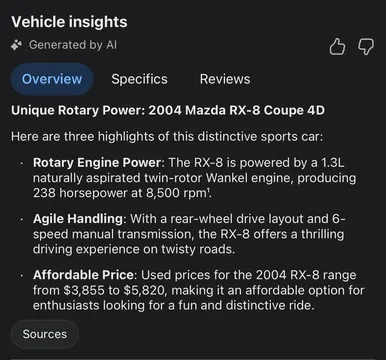
Task: Click the Vehicle insights heading
Action: point(69,22)
